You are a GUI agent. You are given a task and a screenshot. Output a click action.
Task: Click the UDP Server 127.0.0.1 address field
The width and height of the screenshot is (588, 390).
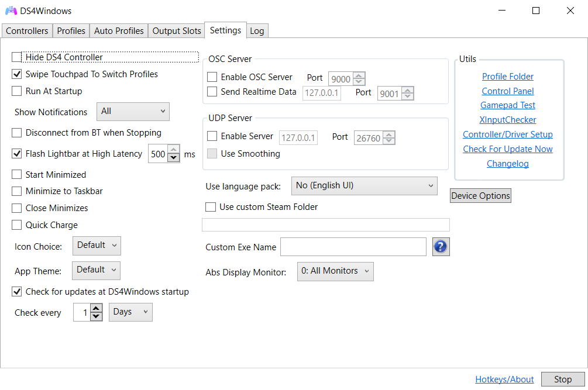(x=298, y=138)
